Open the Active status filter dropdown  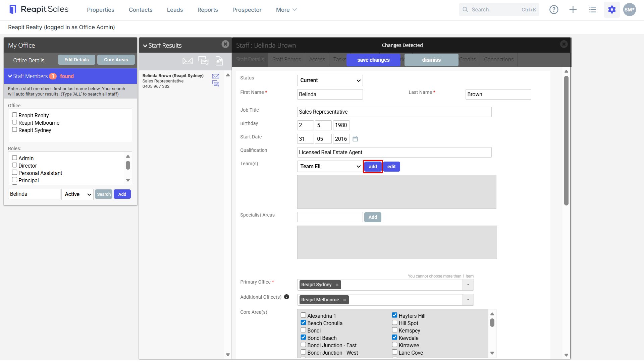[77, 194]
